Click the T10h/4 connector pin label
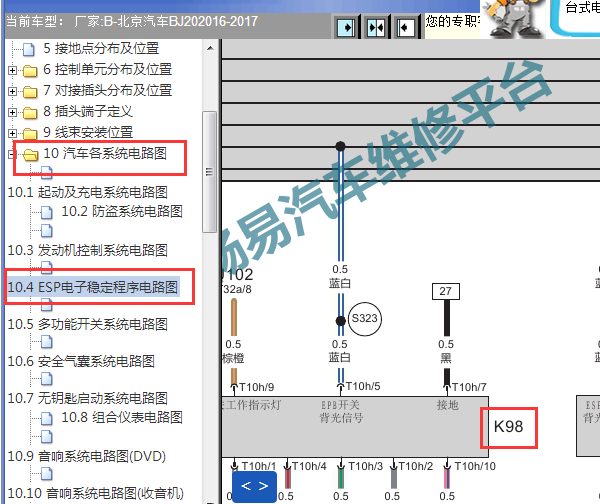 (309, 466)
